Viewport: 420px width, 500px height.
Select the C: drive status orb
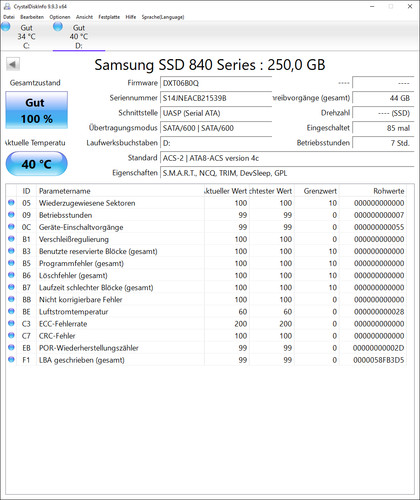tap(5, 26)
